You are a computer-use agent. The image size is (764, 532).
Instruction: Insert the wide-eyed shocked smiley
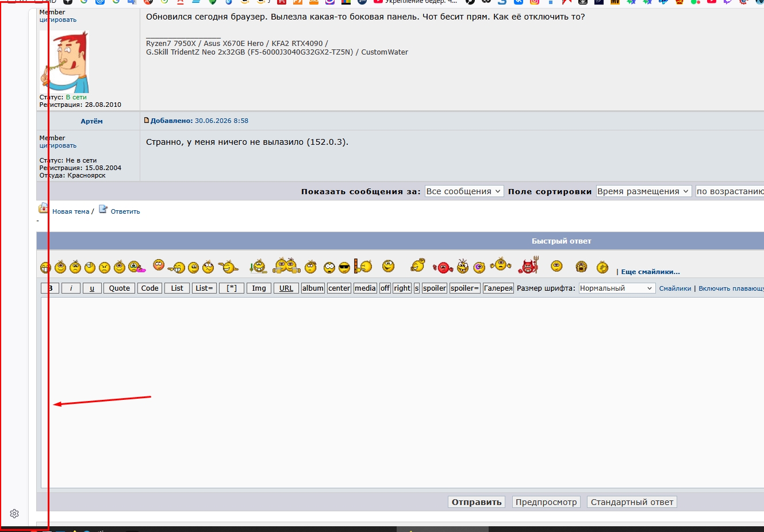click(x=329, y=267)
